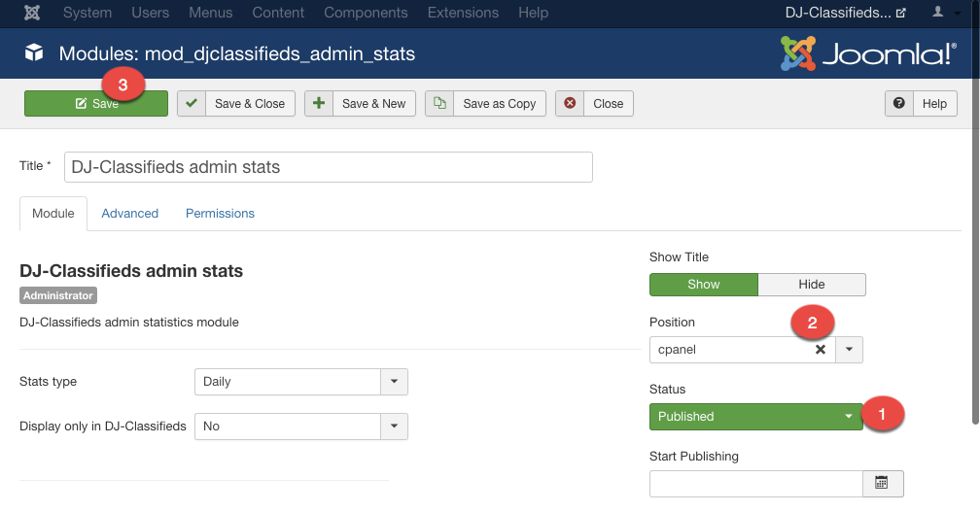Click the Administrator badge label
980x512 pixels.
tap(58, 295)
